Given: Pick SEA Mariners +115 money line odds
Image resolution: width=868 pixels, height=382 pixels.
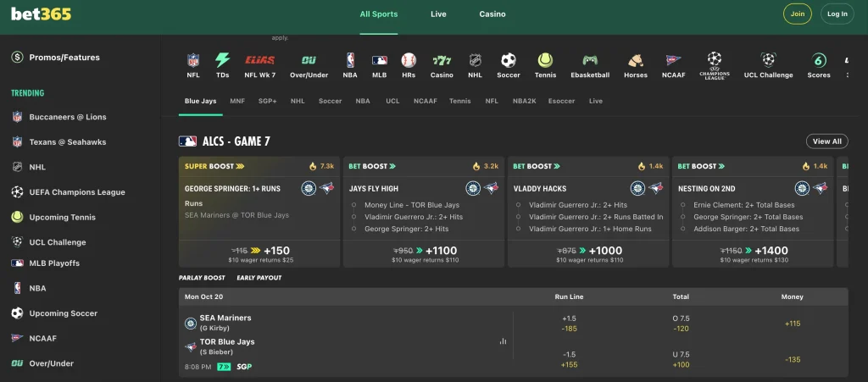Looking at the screenshot, I should [x=793, y=324].
